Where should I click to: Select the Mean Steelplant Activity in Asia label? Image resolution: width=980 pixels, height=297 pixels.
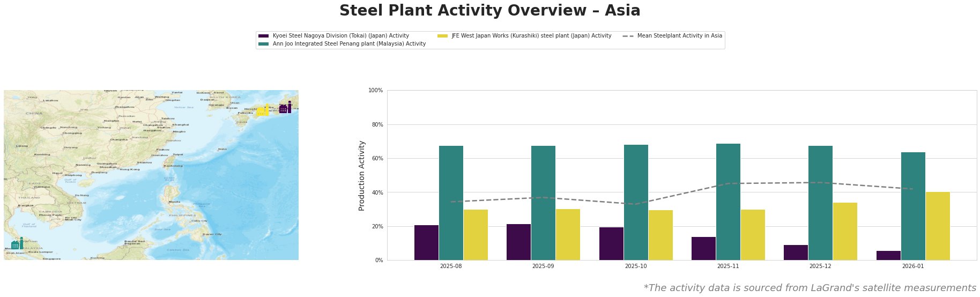(x=679, y=36)
